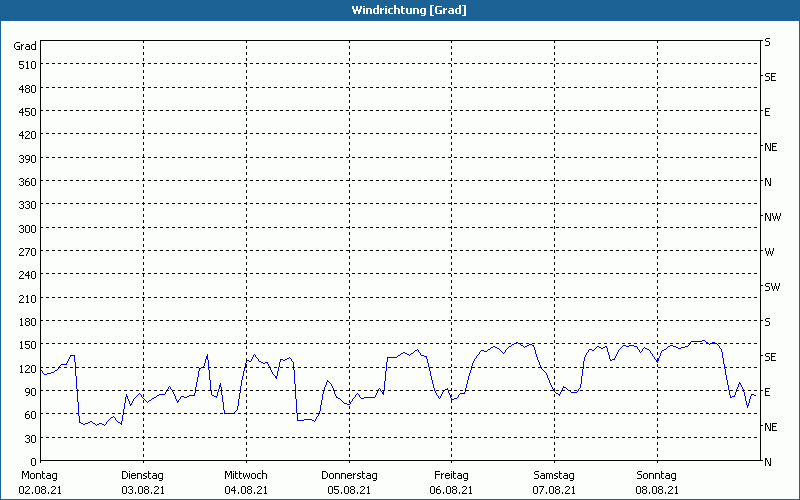Click the date "02.08.21" under Montag

click(x=40, y=490)
